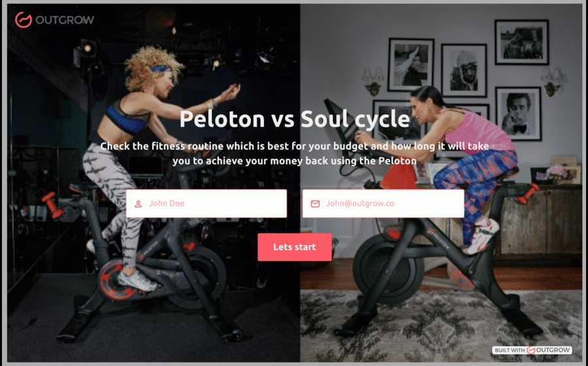
Task: Click the envelope icon in email field
Action: pos(315,204)
